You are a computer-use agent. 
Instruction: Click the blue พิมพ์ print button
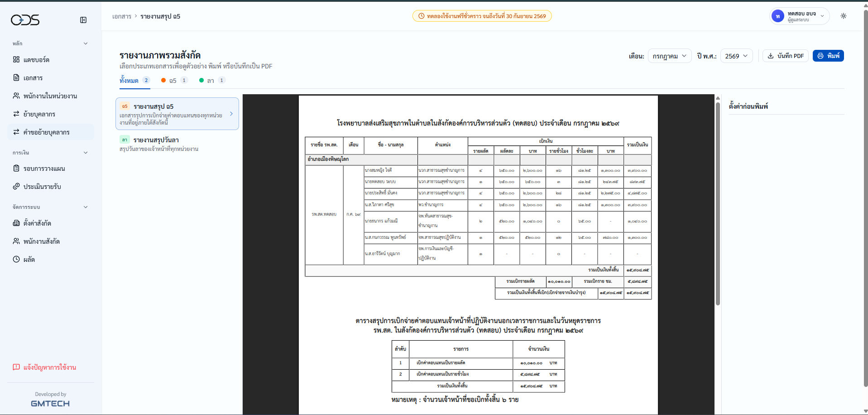tap(828, 56)
